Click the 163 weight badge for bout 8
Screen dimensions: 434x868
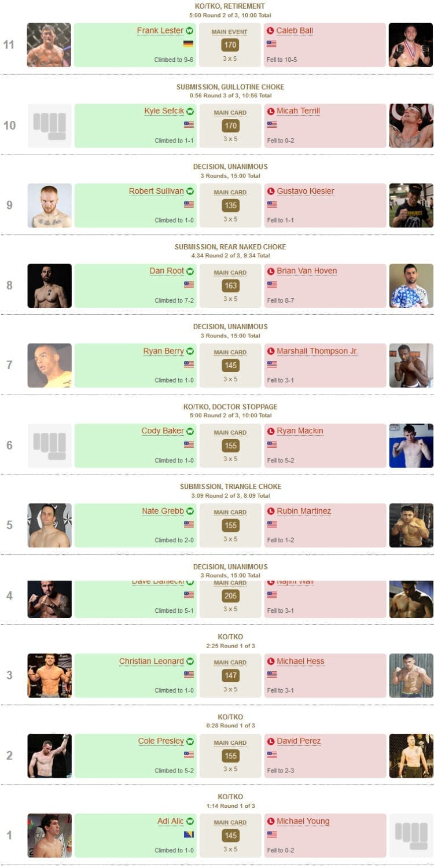230,285
